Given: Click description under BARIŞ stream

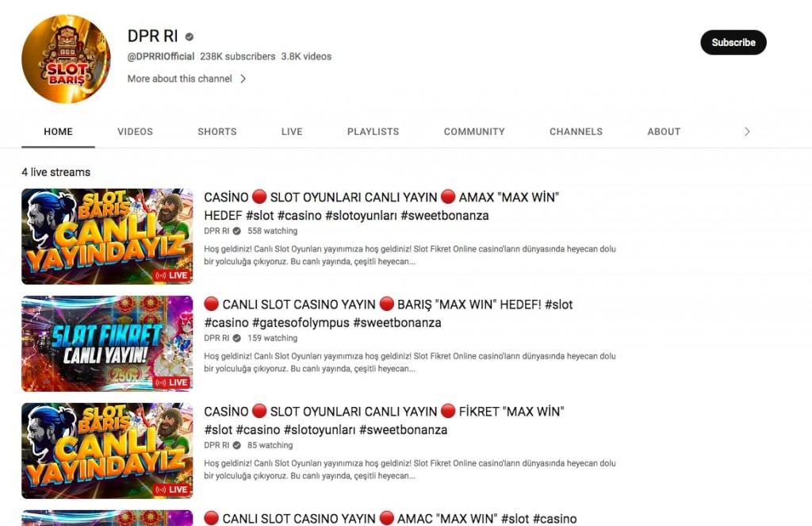Looking at the screenshot, I should (x=410, y=363).
